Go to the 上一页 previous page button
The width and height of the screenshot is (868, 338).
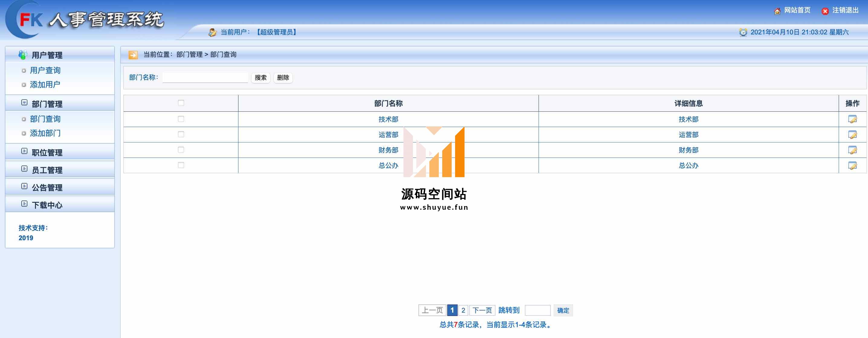pos(432,310)
